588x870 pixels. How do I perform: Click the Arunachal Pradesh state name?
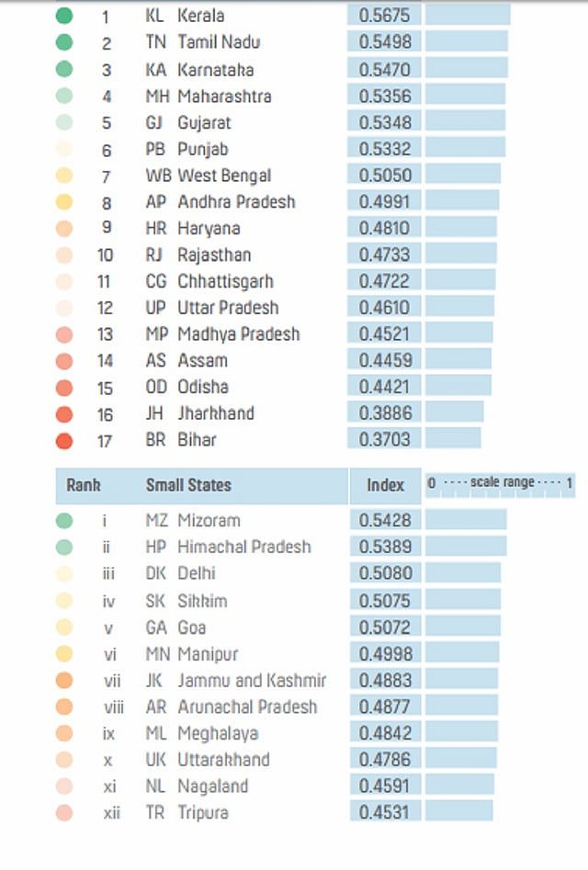[247, 706]
